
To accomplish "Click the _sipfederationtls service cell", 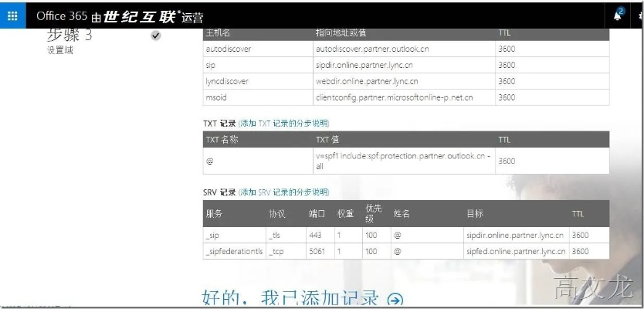I will (x=235, y=251).
